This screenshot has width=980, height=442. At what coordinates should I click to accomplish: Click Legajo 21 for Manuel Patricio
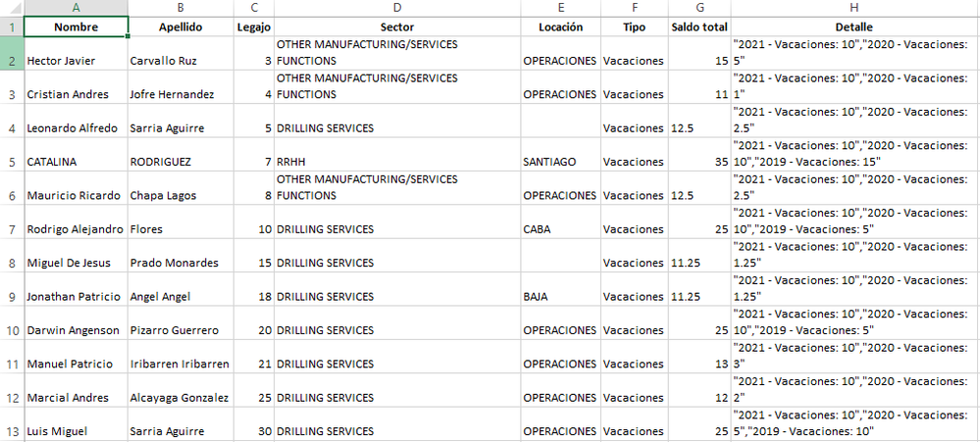[254, 357]
